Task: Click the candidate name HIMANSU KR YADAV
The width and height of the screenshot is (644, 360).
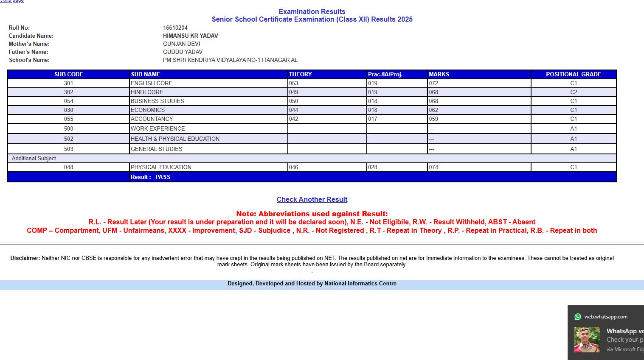Action: [x=191, y=36]
